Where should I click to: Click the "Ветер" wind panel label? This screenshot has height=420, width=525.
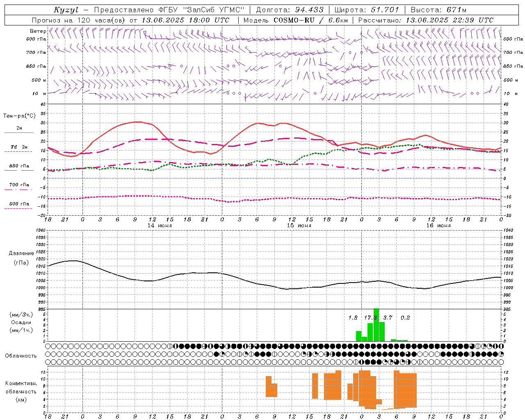(x=38, y=31)
